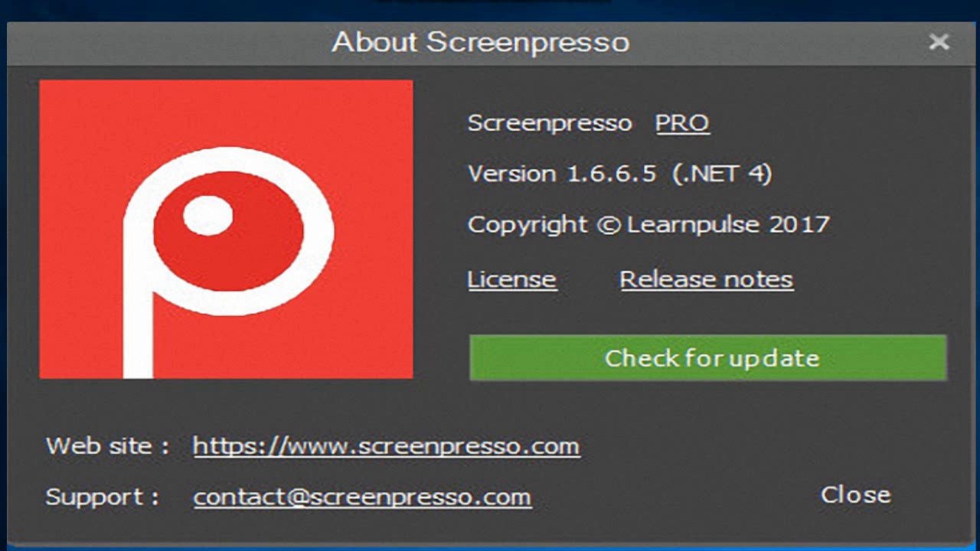Email support at contact@screenpresso.com
Viewport: 980px width, 551px height.
tap(362, 497)
